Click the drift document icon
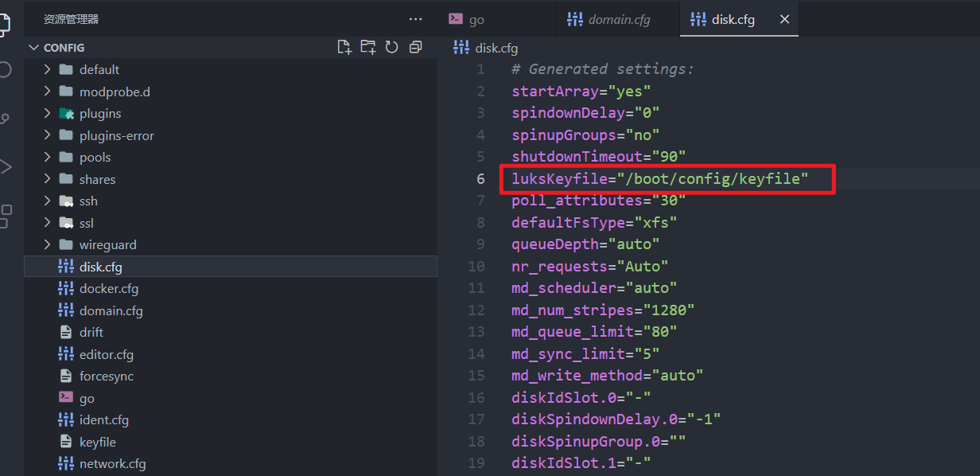Viewport: 980px width, 476px height. point(66,332)
